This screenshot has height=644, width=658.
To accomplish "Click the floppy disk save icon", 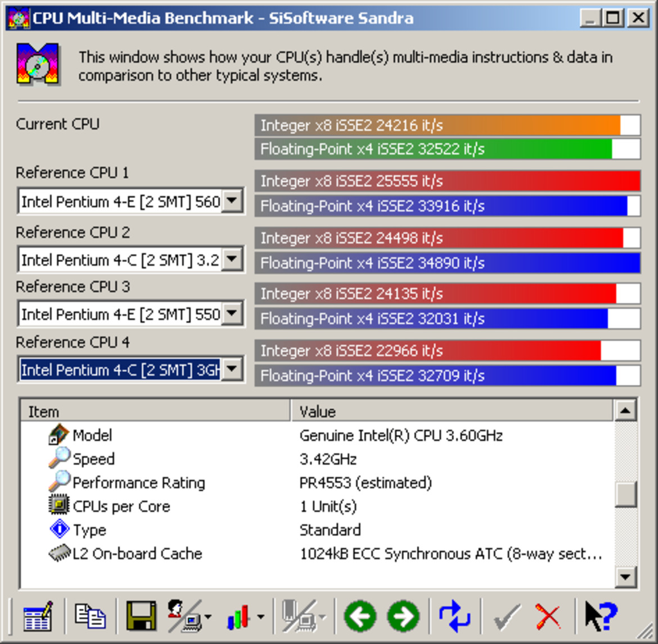I will coord(141,616).
